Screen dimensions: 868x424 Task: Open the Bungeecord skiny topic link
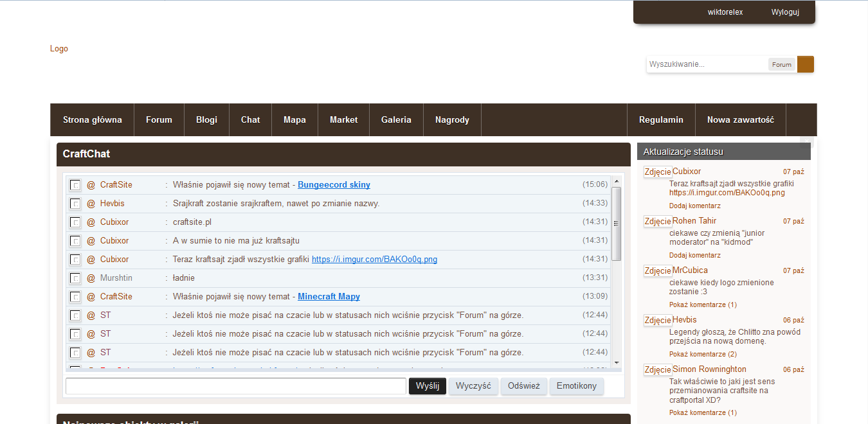(x=334, y=184)
